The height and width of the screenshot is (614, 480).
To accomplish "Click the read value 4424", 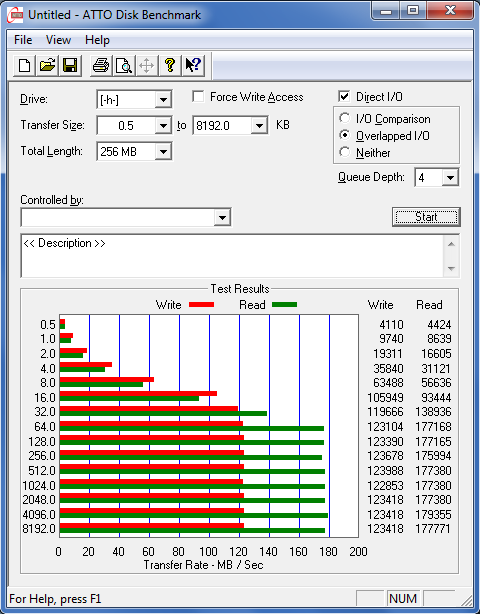I will (439, 325).
